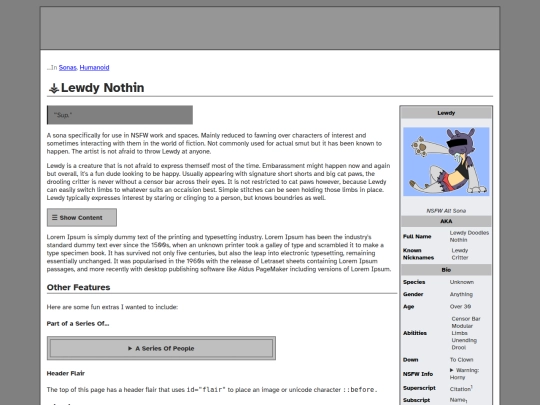Click the Censor Bar ability text
This screenshot has height=405, width=540.
[x=466, y=319]
